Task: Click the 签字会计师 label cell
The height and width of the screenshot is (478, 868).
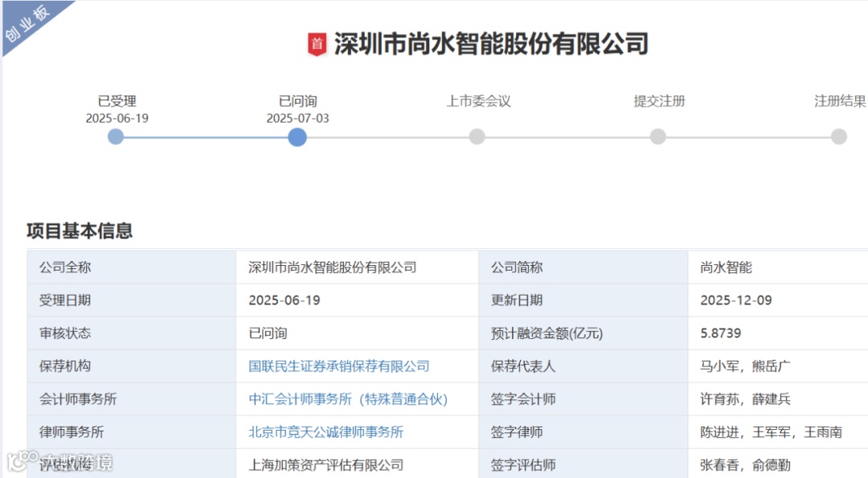Action: [583, 399]
